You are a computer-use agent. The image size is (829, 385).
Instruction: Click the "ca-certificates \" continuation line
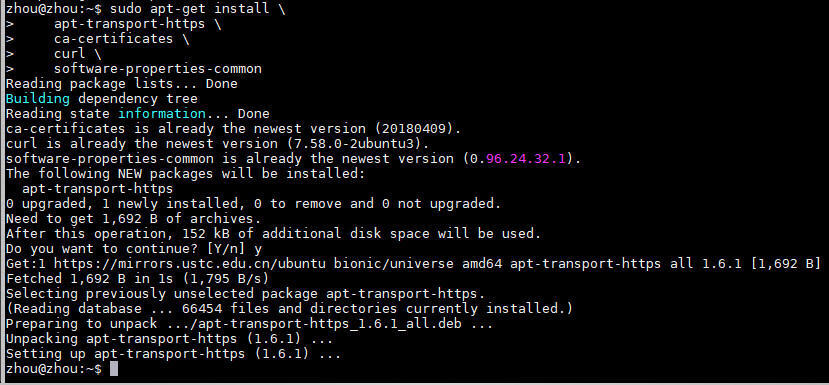[x=121, y=39]
